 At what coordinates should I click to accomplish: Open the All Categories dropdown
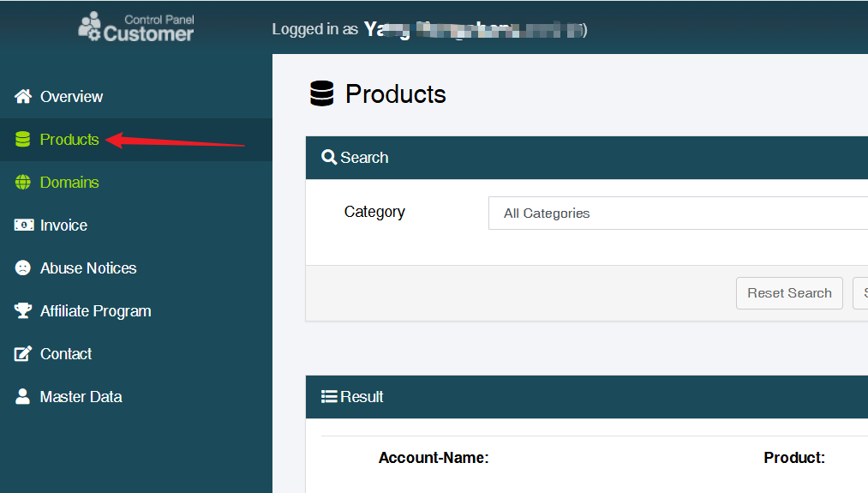[x=678, y=213]
